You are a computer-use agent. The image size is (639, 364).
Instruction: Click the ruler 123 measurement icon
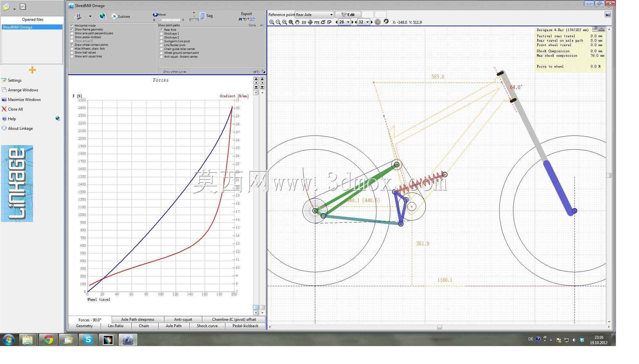click(x=317, y=22)
